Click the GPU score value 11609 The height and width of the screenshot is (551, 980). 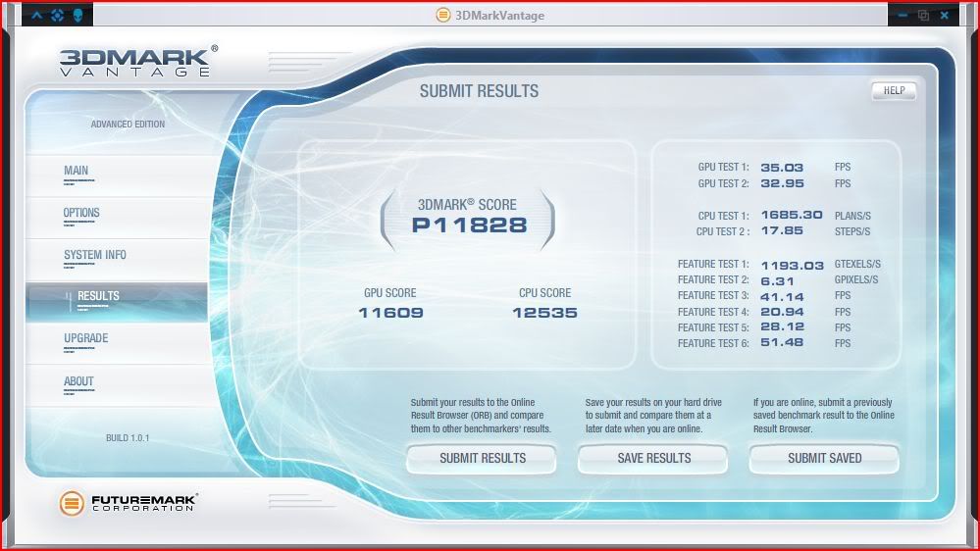391,313
